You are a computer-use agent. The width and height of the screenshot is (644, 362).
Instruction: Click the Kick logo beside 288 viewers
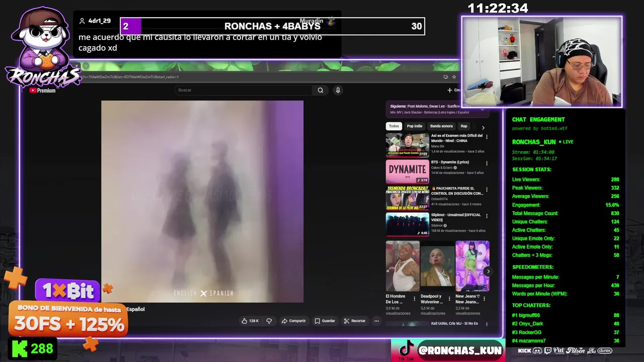(19, 348)
